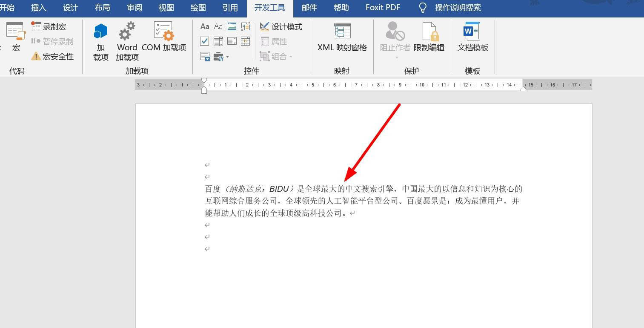
Task: Insert a drop-down list content control
Action: [232, 41]
